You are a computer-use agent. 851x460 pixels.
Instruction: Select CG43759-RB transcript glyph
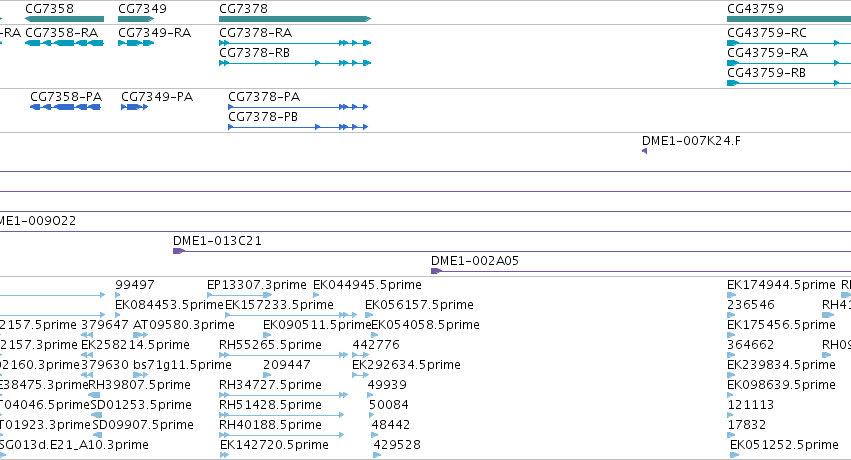(x=789, y=83)
